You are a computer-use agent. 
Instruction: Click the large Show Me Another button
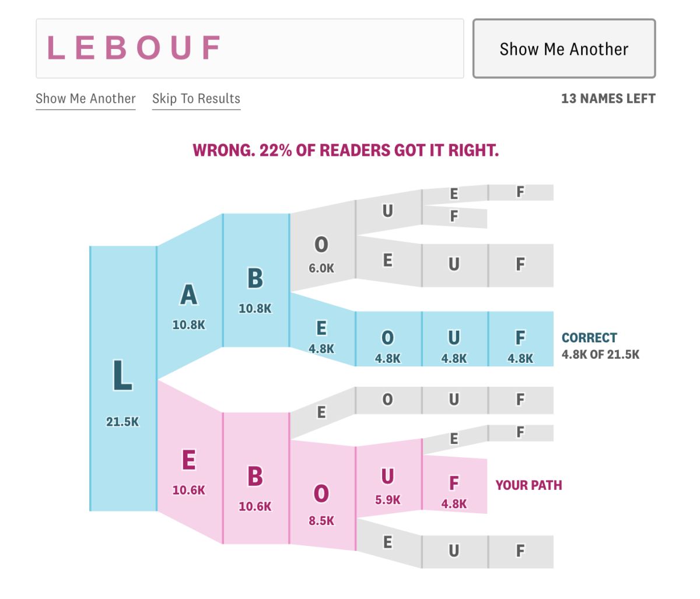coord(563,49)
